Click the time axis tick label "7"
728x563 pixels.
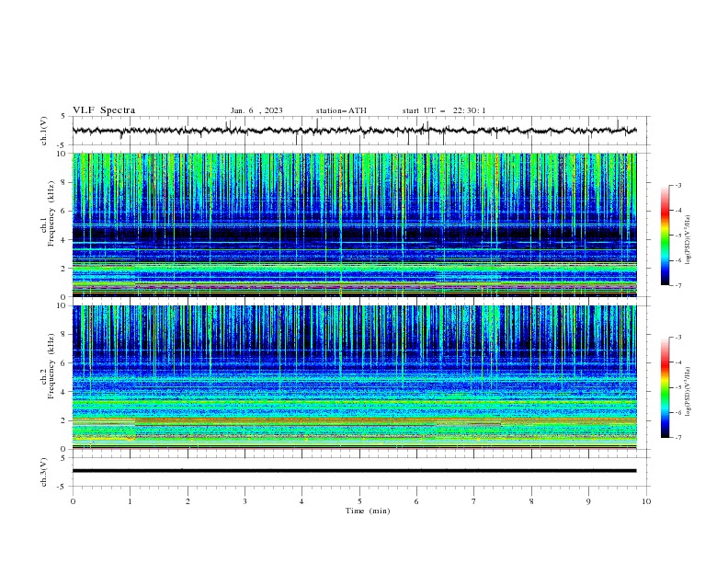coord(474,501)
